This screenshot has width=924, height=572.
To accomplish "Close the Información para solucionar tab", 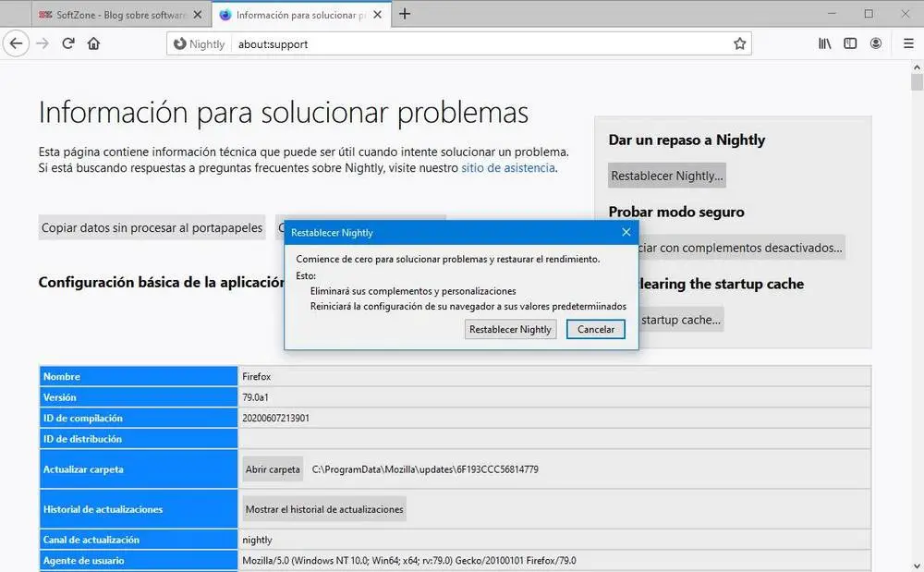I will tap(378, 15).
